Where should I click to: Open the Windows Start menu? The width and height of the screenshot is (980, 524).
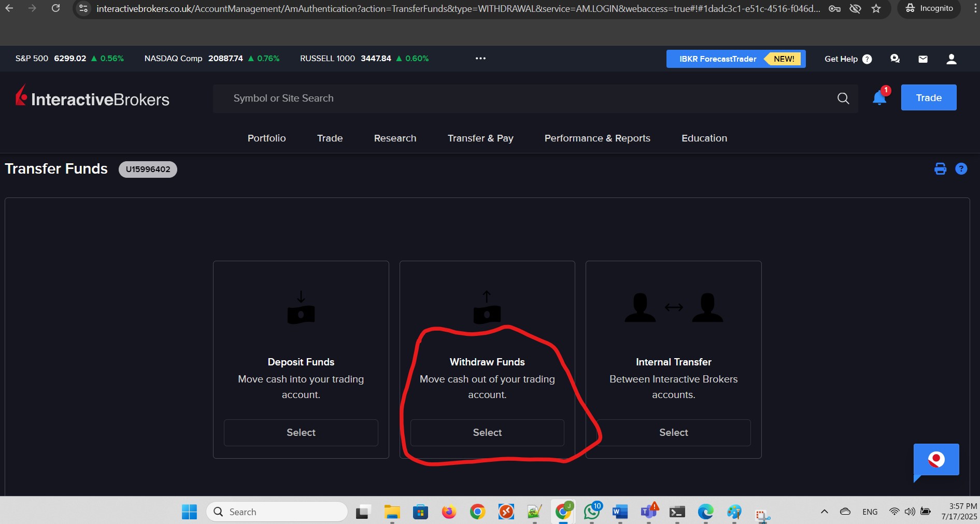tap(189, 512)
